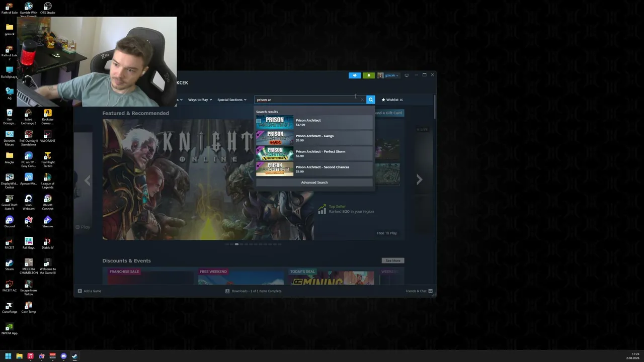Open the Stremio desktop icon
This screenshot has height=362, width=644.
[x=47, y=222]
